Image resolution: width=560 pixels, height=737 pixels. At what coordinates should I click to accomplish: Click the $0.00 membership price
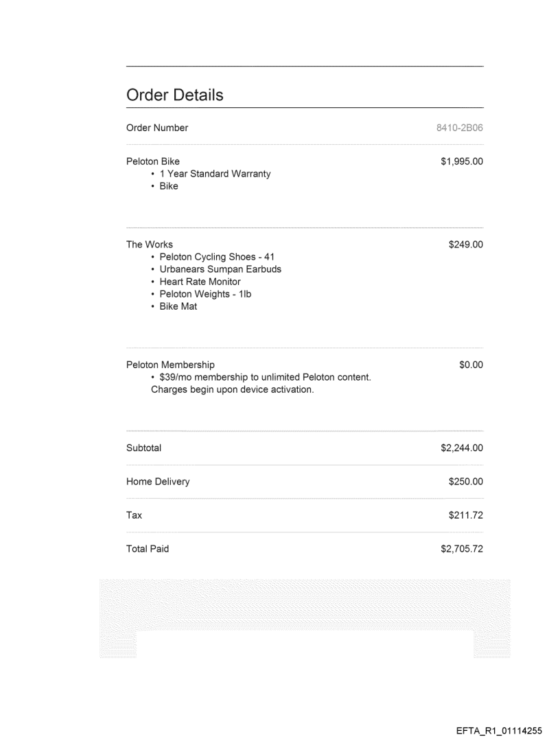(x=471, y=365)
